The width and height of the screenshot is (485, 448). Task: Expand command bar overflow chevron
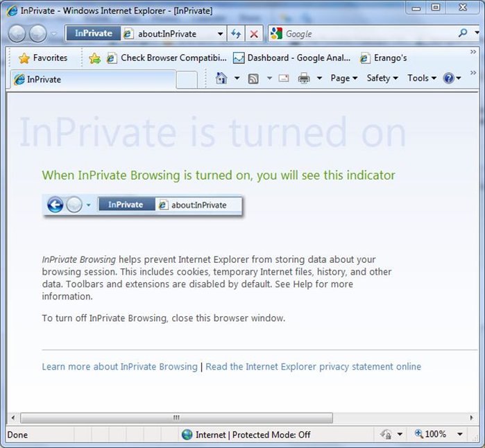[473, 73]
